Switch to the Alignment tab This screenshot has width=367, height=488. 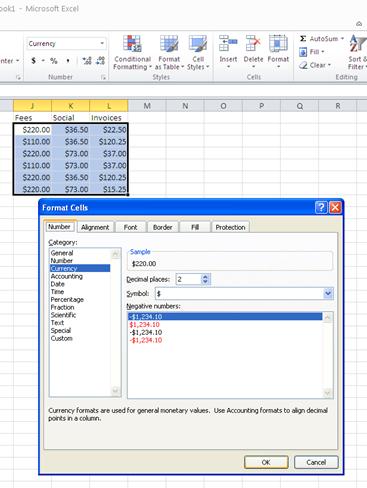click(95, 227)
